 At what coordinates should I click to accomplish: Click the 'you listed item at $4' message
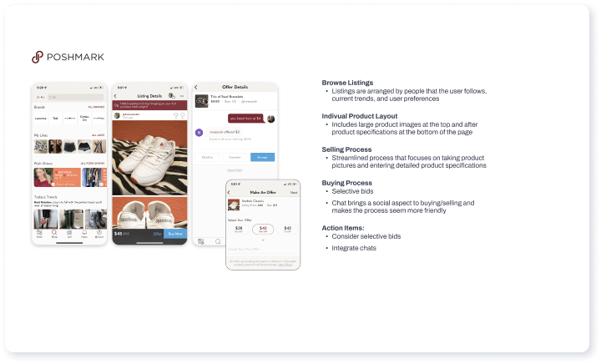[x=245, y=119]
